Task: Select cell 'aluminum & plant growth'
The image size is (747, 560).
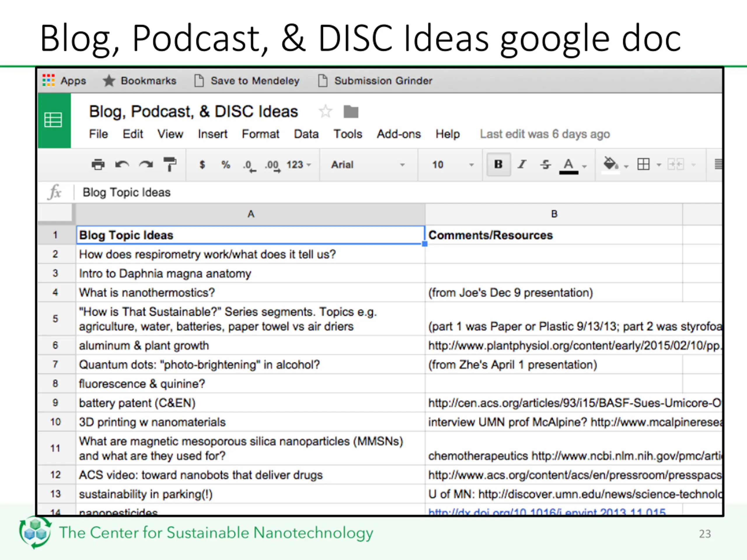Action: pyautogui.click(x=250, y=345)
